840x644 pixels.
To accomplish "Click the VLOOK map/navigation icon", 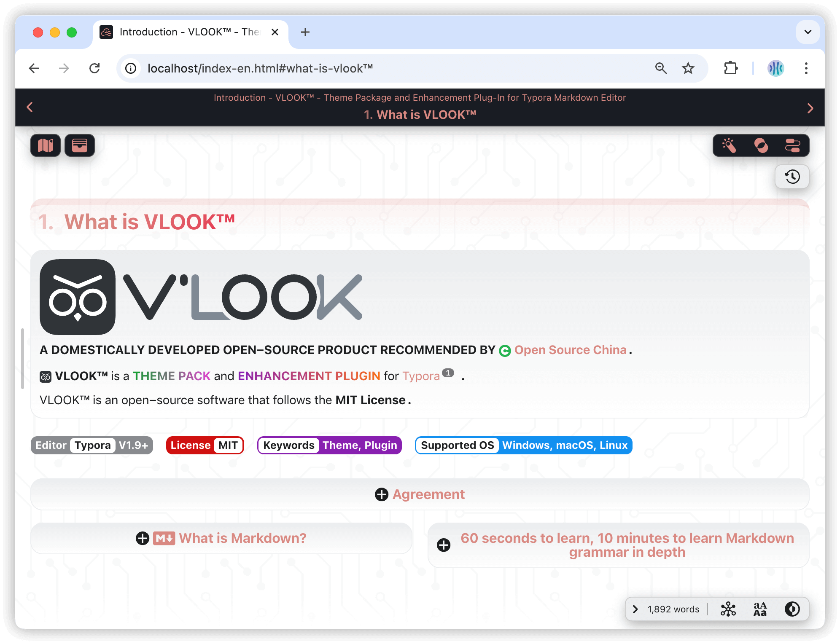I will [x=46, y=145].
